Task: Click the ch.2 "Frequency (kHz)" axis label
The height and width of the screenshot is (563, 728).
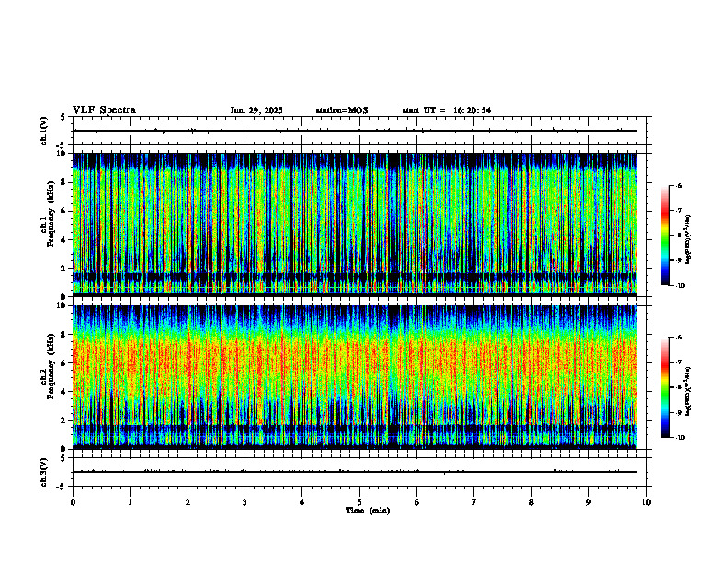Action: (x=51, y=366)
